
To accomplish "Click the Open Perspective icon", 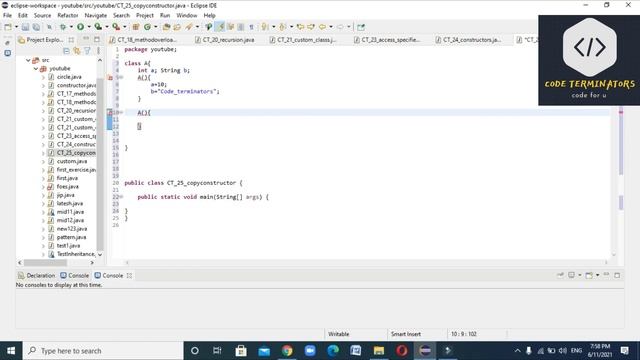I will coord(361,27).
